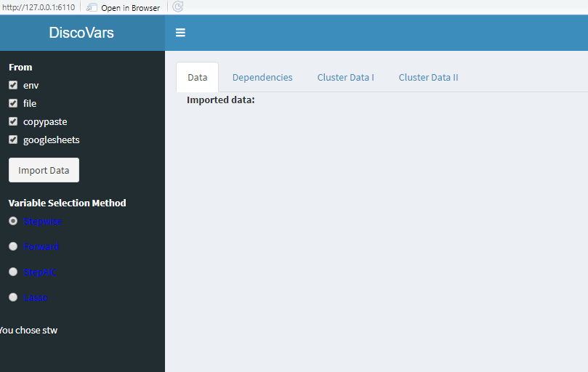
Task: Click the StepAIC link text
Action: [40, 272]
